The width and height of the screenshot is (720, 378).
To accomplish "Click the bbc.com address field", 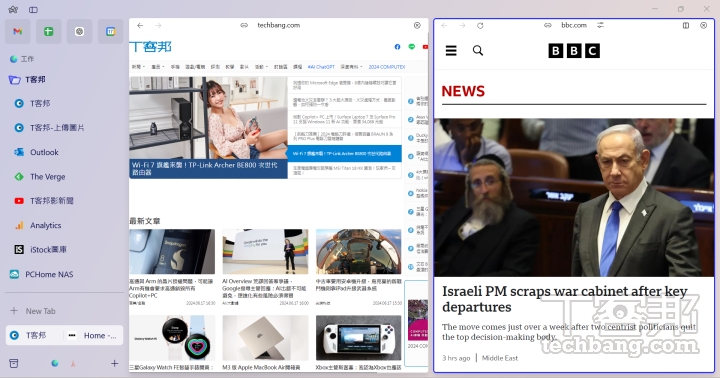I will point(574,25).
